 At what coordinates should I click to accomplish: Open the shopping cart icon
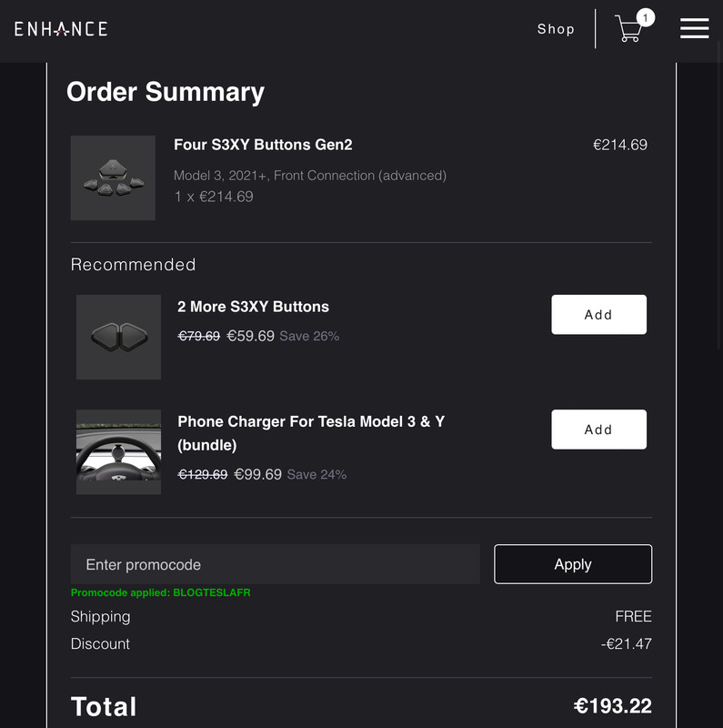point(628,29)
